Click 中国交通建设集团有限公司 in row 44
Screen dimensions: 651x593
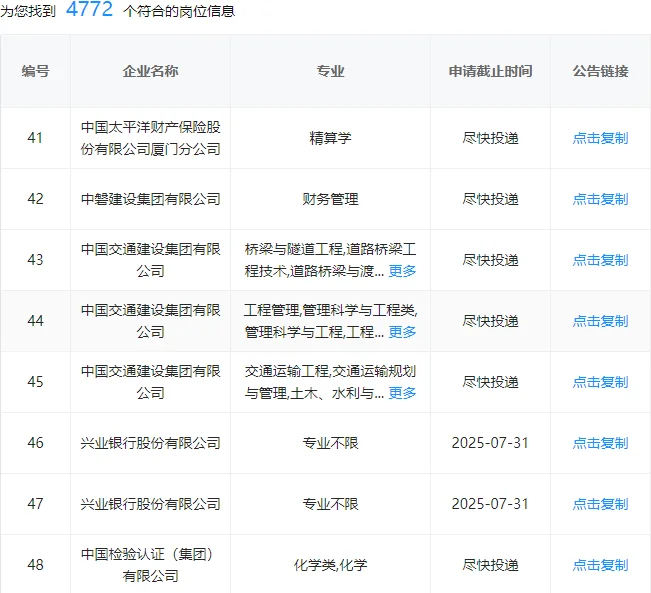click(150, 321)
